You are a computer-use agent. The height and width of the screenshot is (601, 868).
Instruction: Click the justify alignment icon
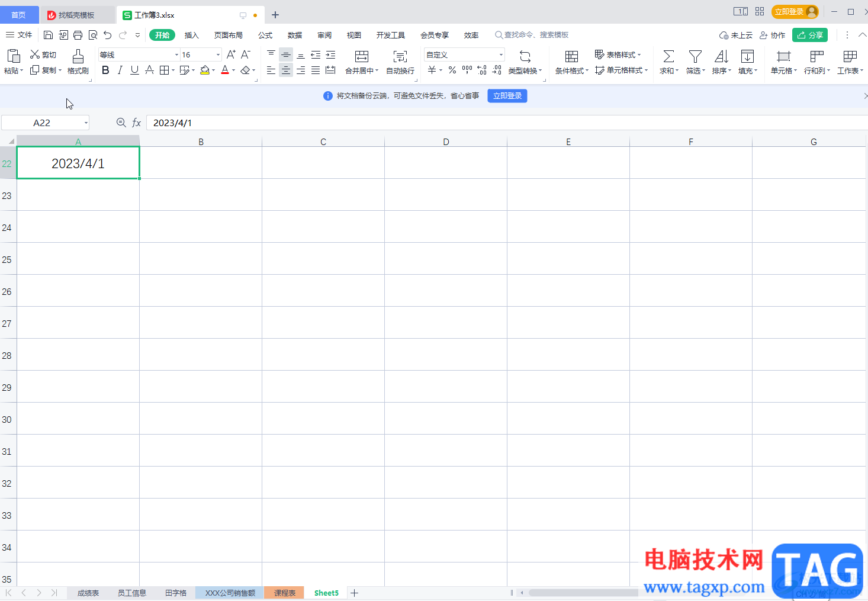coord(316,70)
